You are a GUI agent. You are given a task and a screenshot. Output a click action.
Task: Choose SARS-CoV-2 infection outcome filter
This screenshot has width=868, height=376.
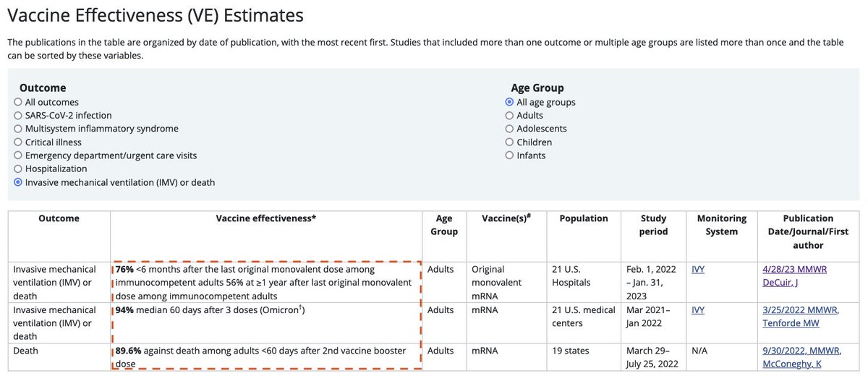point(18,116)
